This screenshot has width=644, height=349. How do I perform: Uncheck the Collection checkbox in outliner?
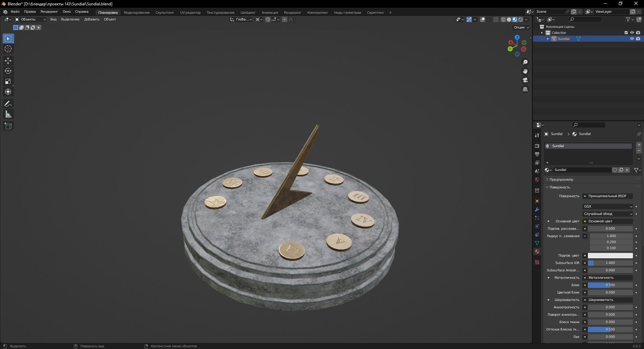[x=626, y=33]
